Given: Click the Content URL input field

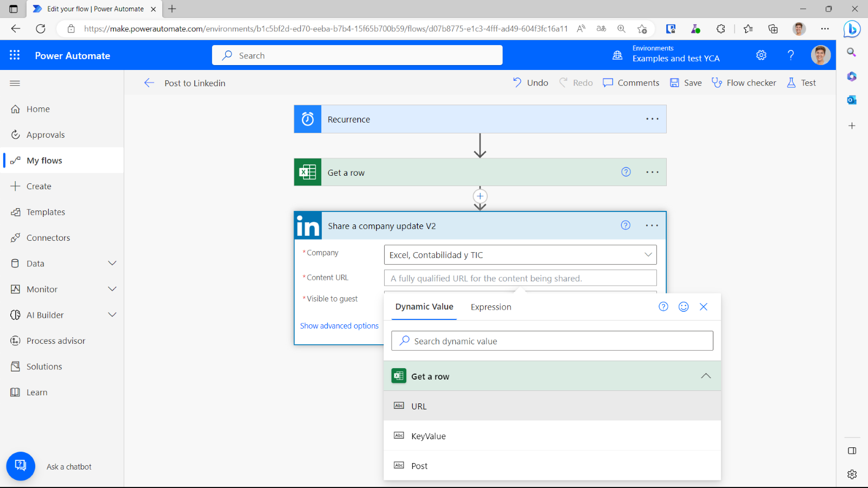Looking at the screenshot, I should (x=520, y=278).
